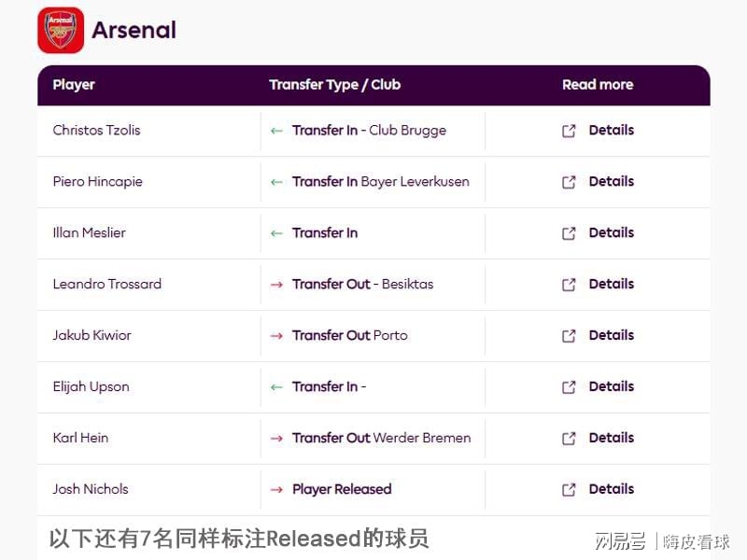
Task: Select the Read more column header
Action: point(598,85)
